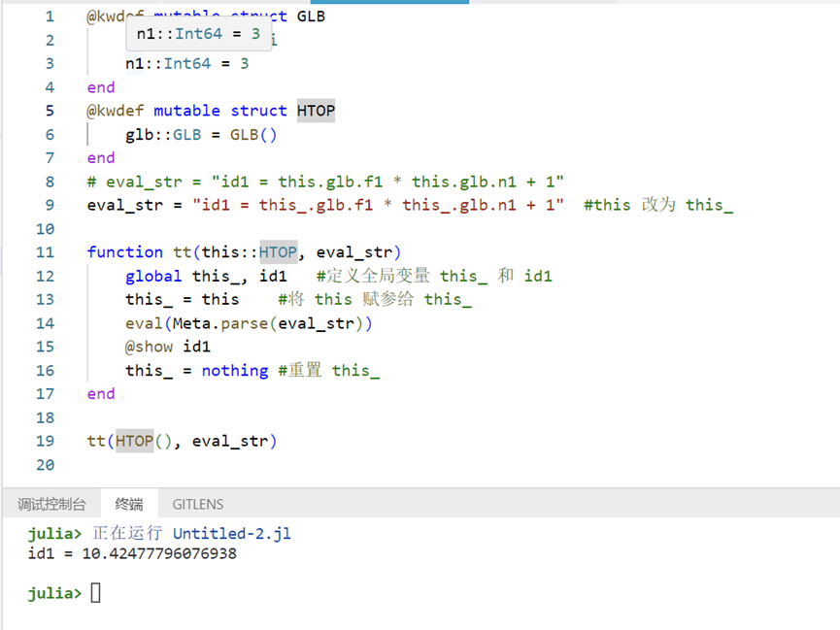Open the 调试控制台 panel tab
Screen dimensions: 840x630
click(x=51, y=504)
